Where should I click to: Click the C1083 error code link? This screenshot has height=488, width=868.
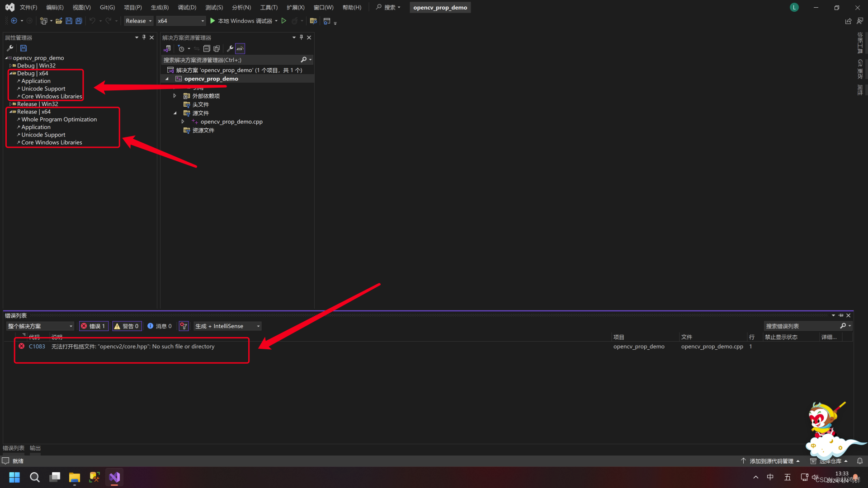coord(37,347)
